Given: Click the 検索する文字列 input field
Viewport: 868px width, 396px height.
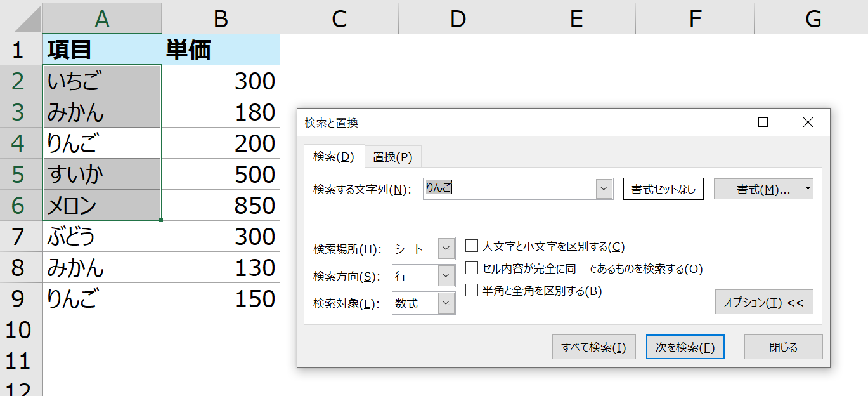Looking at the screenshot, I should click(509, 188).
